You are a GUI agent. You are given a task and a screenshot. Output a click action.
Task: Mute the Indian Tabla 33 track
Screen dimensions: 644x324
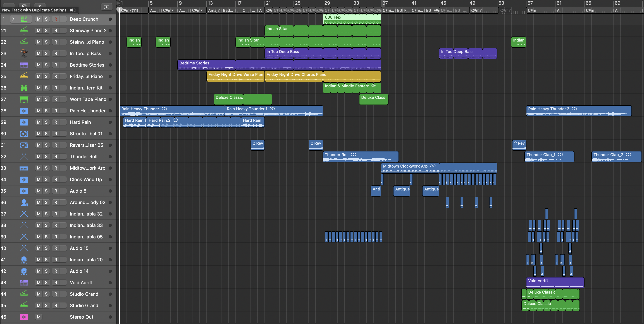39,225
